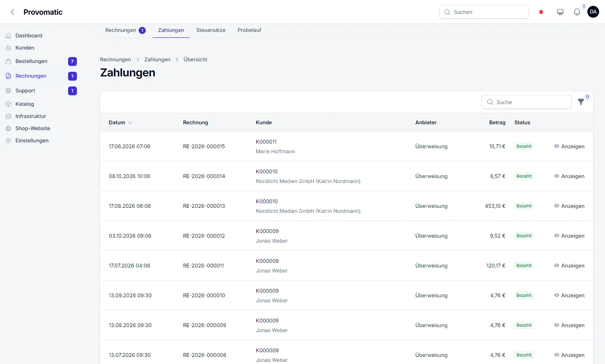The width and height of the screenshot is (605, 364).
Task: Click the amount 453,10 €
Action: coord(495,206)
